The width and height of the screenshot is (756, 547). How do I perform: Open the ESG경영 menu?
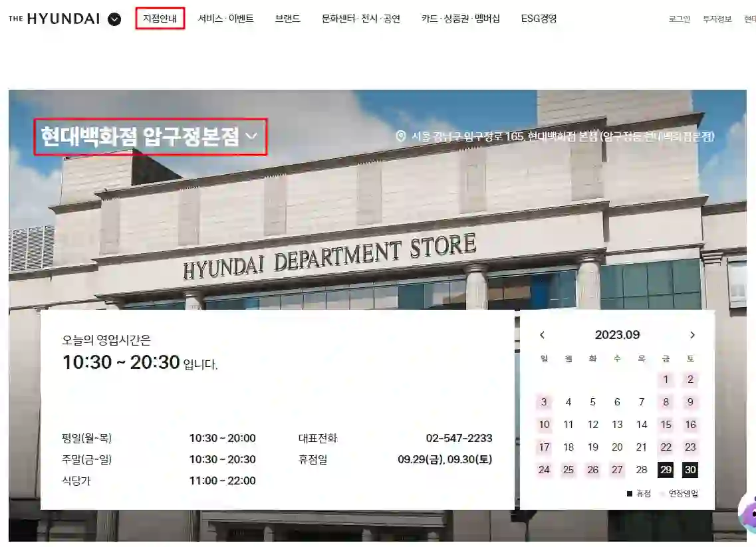(539, 19)
